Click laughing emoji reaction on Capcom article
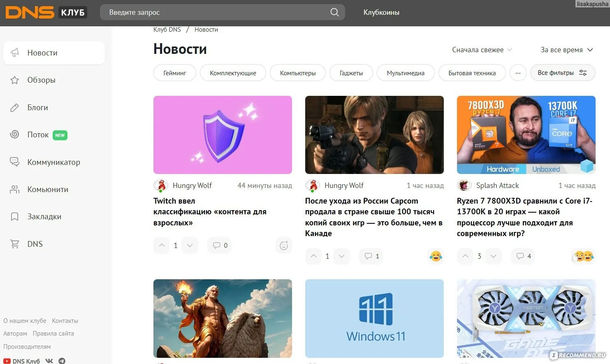610x364 pixels. tap(436, 256)
